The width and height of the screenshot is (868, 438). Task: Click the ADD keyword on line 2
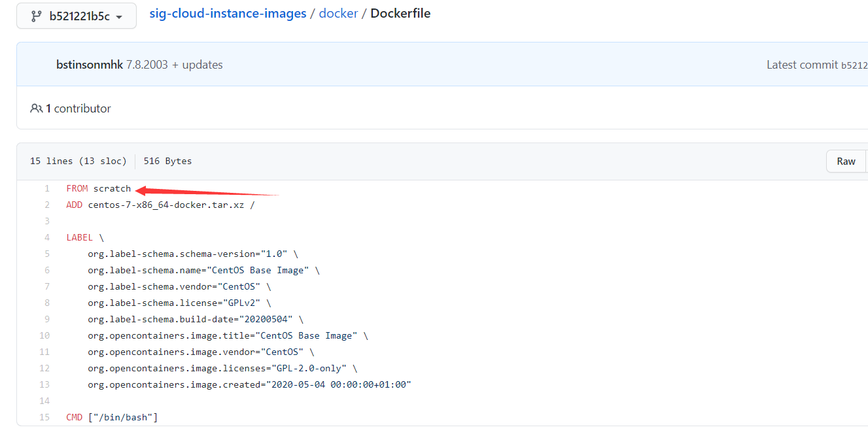pos(75,205)
